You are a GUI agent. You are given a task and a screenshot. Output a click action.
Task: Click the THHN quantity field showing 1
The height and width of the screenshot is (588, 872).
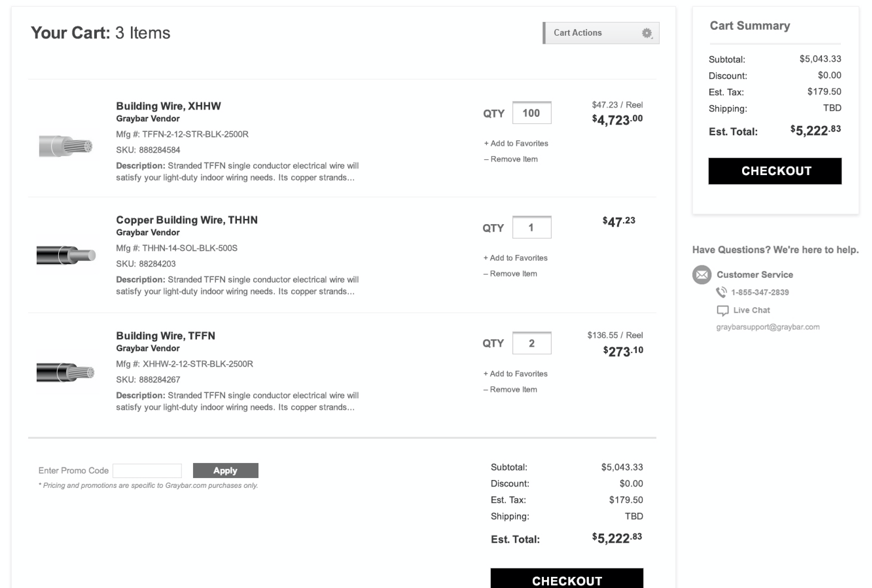pyautogui.click(x=532, y=228)
